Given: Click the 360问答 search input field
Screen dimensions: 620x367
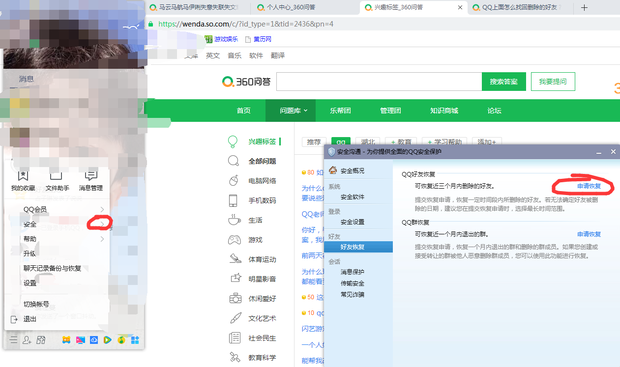Looking at the screenshot, I should click(x=379, y=81).
